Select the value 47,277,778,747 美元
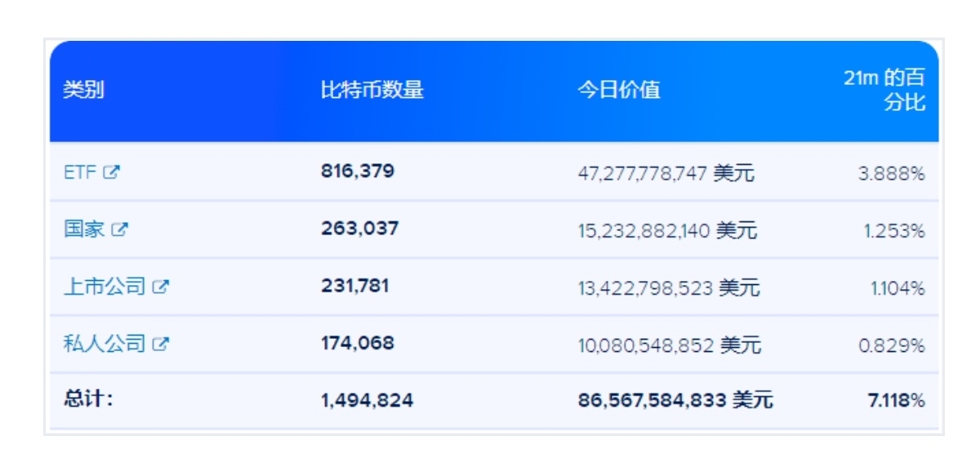 click(x=666, y=173)
